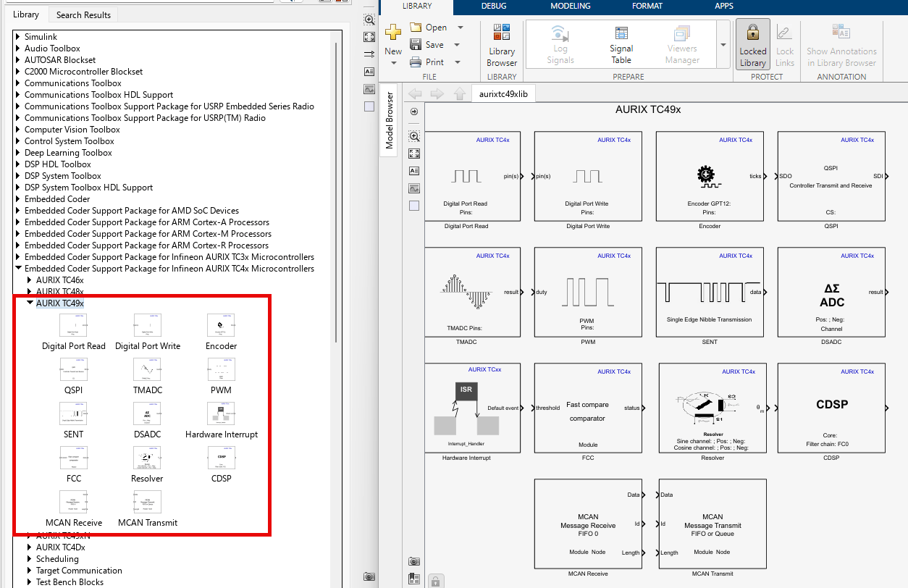The image size is (908, 588).
Task: Click the CDSP block on canvas
Action: 831,408
